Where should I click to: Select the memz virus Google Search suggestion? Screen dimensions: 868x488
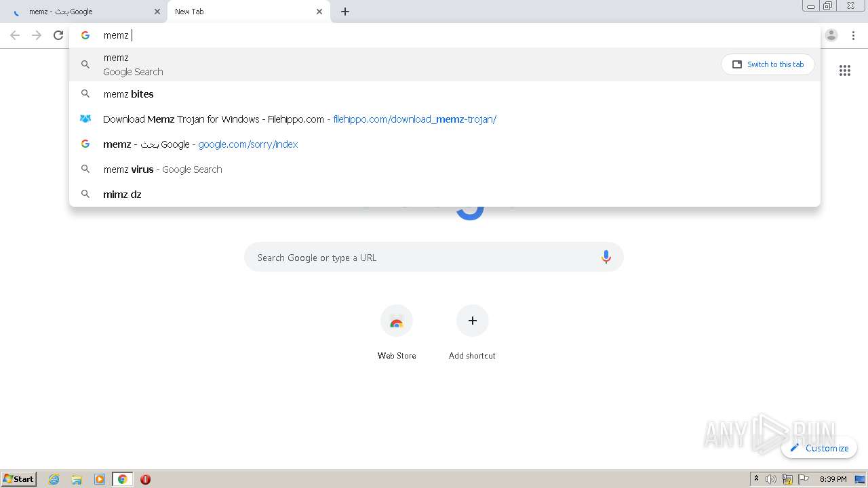pyautogui.click(x=445, y=169)
